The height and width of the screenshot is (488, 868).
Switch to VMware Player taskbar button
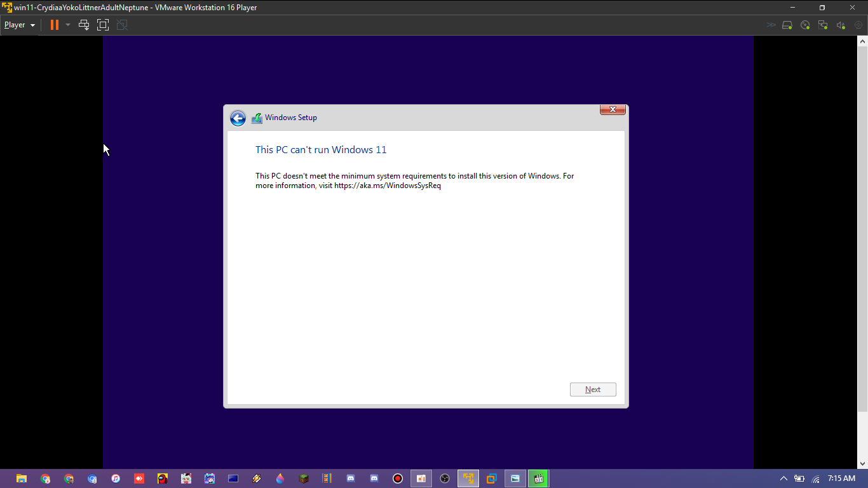[468, 478]
